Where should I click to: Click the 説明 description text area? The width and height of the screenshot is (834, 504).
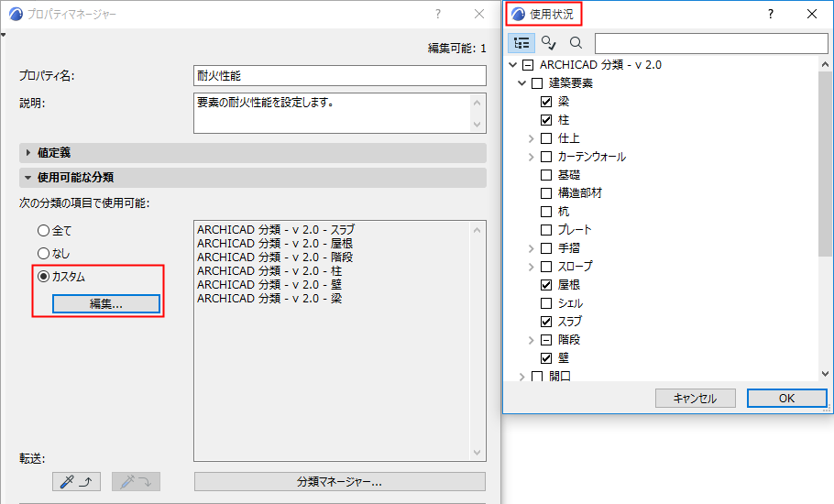tap(333, 114)
